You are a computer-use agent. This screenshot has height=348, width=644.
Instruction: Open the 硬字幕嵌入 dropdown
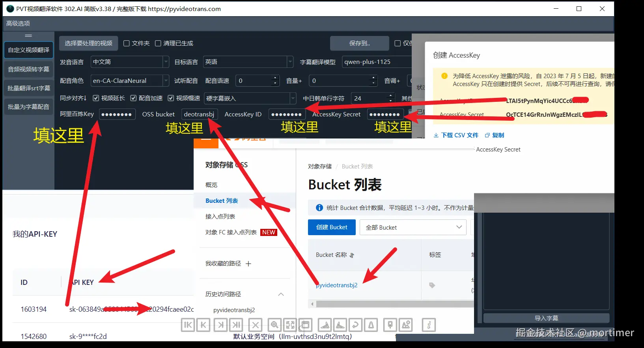[x=250, y=98]
